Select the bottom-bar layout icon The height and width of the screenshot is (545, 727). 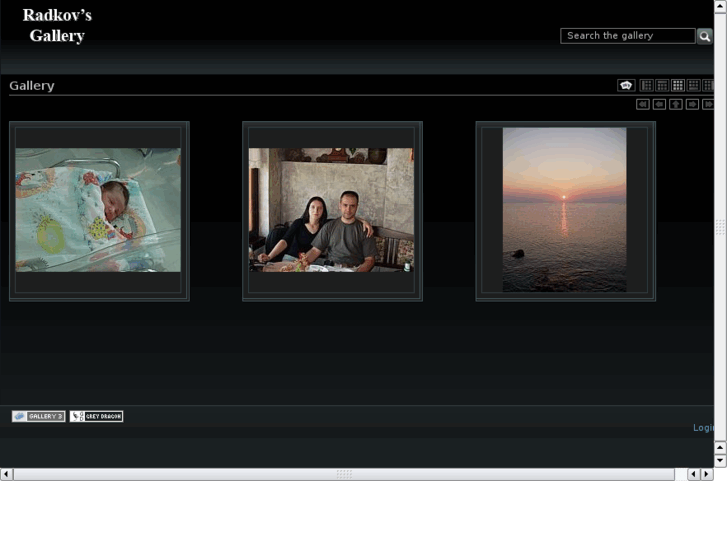[x=693, y=86]
